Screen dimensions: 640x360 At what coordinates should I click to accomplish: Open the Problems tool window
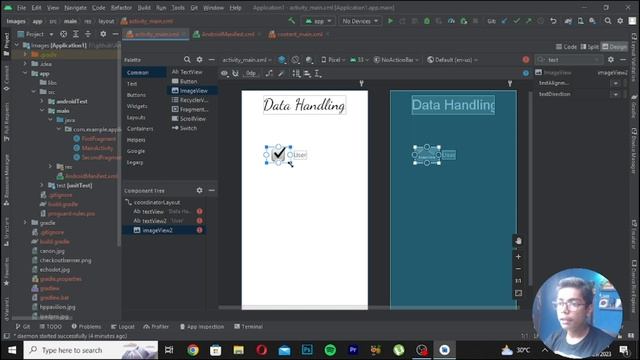86,327
